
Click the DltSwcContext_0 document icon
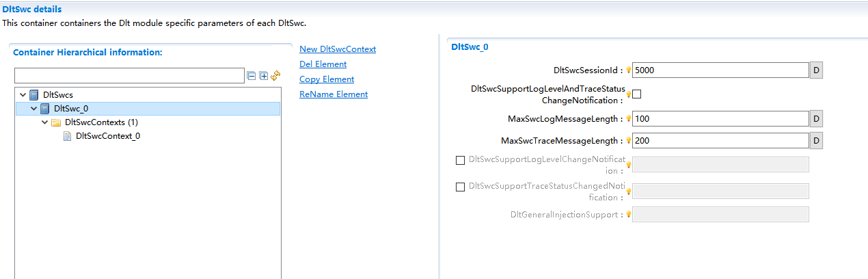click(x=67, y=136)
